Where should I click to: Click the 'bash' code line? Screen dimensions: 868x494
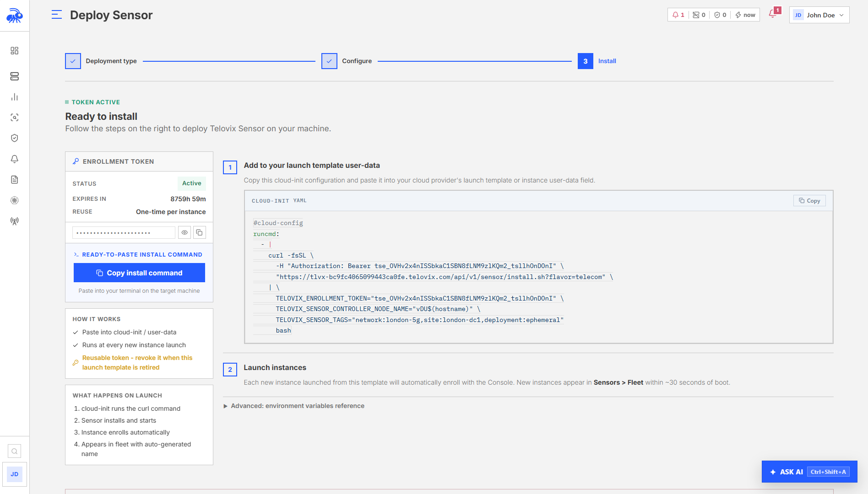(x=283, y=331)
